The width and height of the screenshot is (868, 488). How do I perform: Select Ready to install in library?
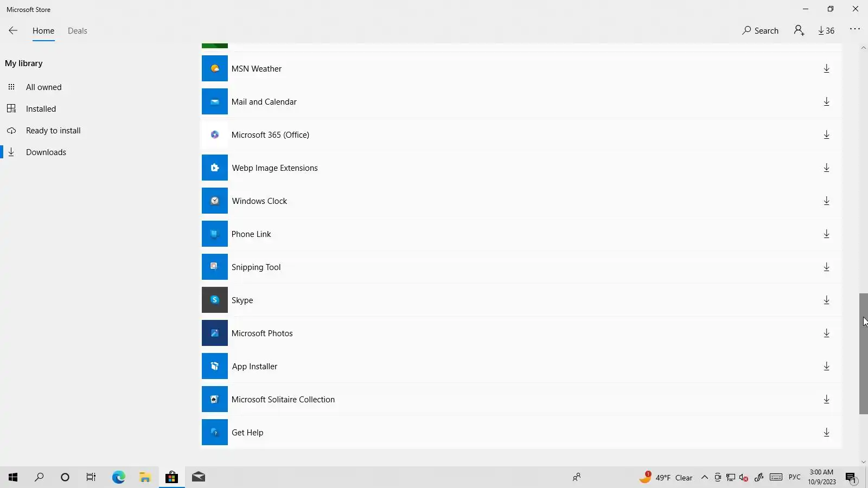coord(53,131)
